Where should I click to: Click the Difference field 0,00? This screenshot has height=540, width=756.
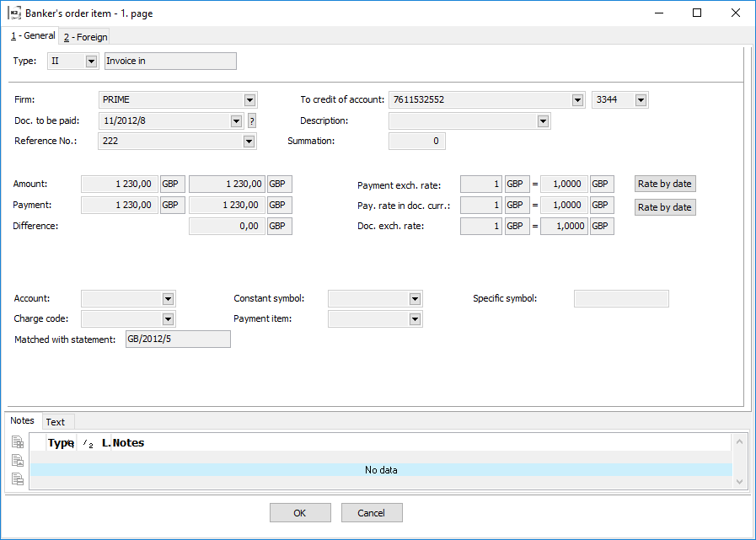point(227,226)
